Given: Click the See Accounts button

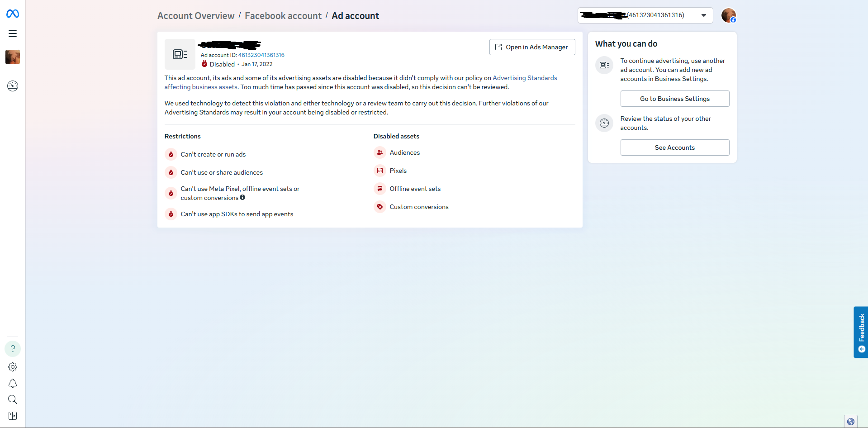Looking at the screenshot, I should (675, 147).
